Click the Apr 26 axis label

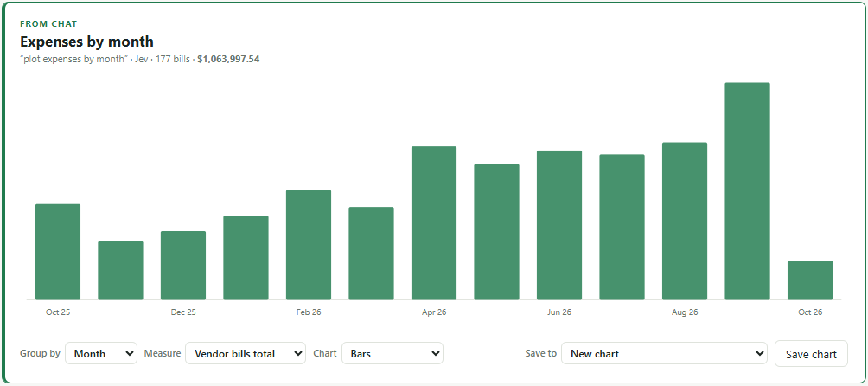(434, 312)
